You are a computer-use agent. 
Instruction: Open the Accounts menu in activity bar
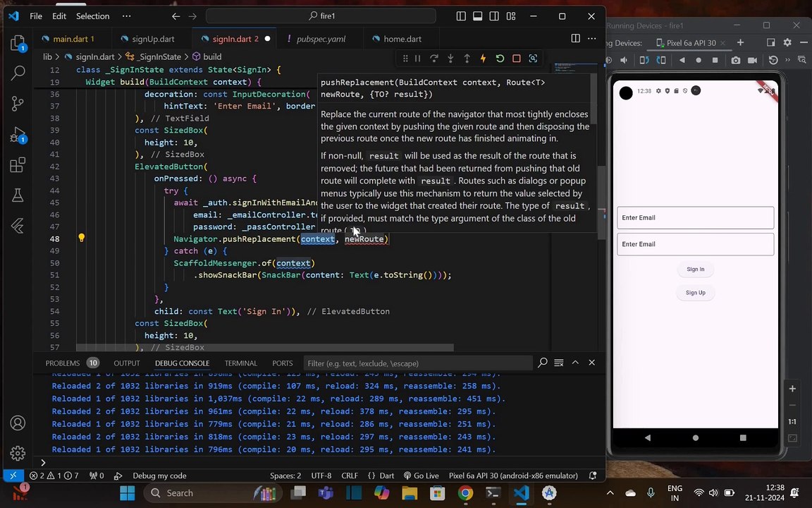click(x=18, y=423)
